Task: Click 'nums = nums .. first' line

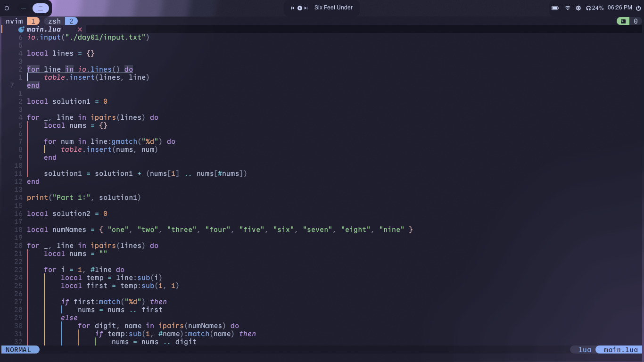Action: pos(120,310)
